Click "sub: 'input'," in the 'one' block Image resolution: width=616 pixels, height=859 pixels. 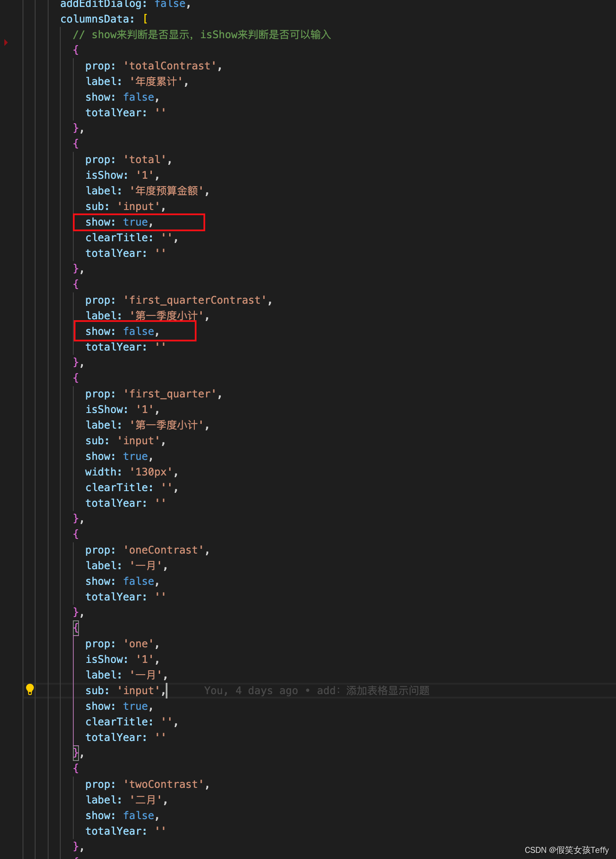coord(125,691)
